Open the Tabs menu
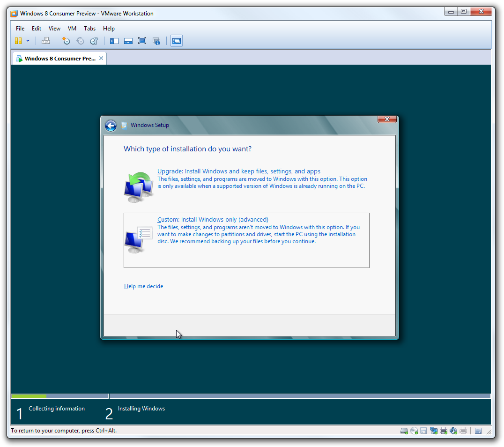Screen dimensions: 504x447 pos(89,28)
